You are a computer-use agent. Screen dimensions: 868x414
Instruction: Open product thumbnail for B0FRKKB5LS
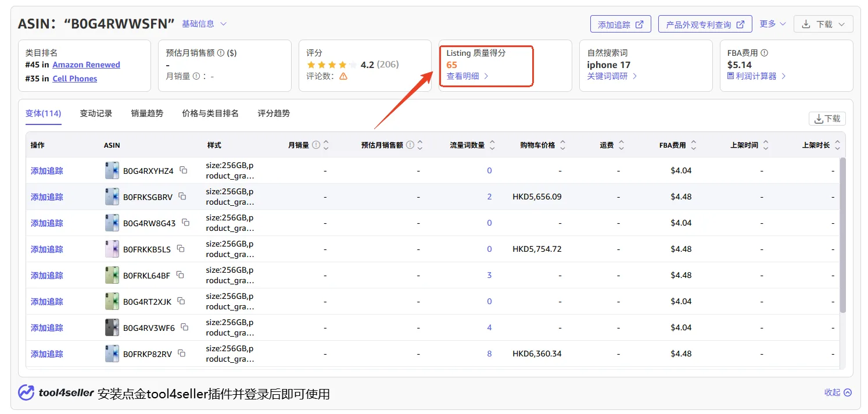(112, 249)
